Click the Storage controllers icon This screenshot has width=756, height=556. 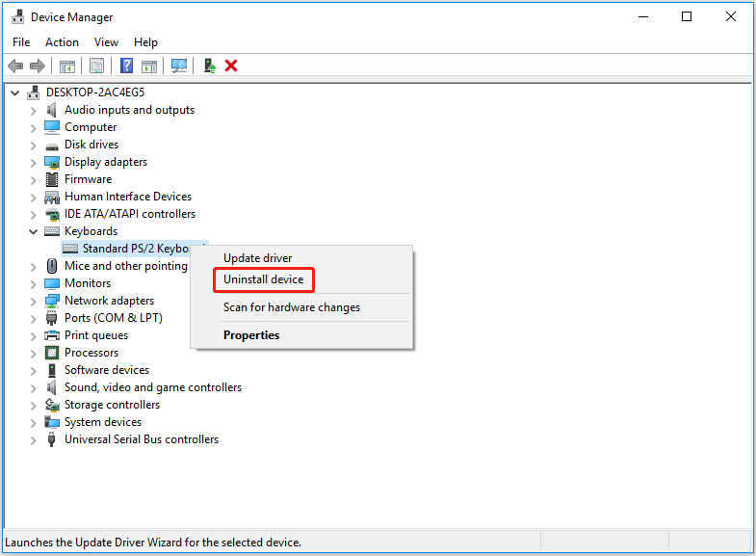[x=52, y=405]
